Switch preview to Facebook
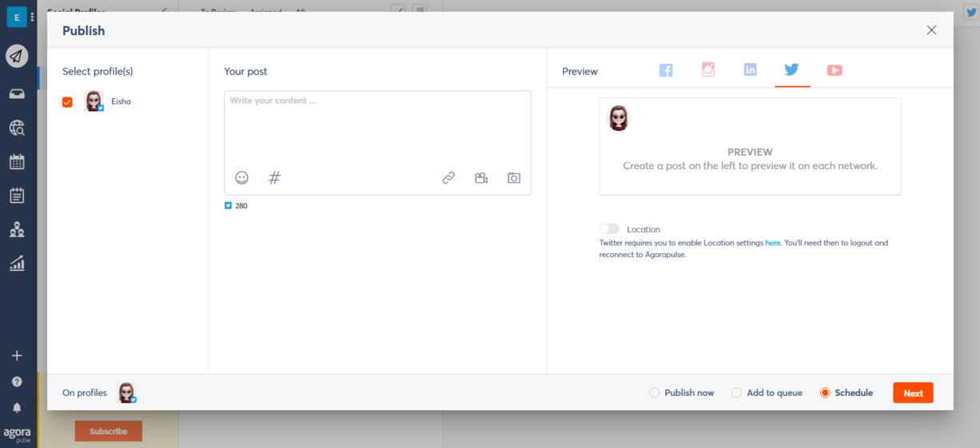The width and height of the screenshot is (980, 448). coord(666,70)
